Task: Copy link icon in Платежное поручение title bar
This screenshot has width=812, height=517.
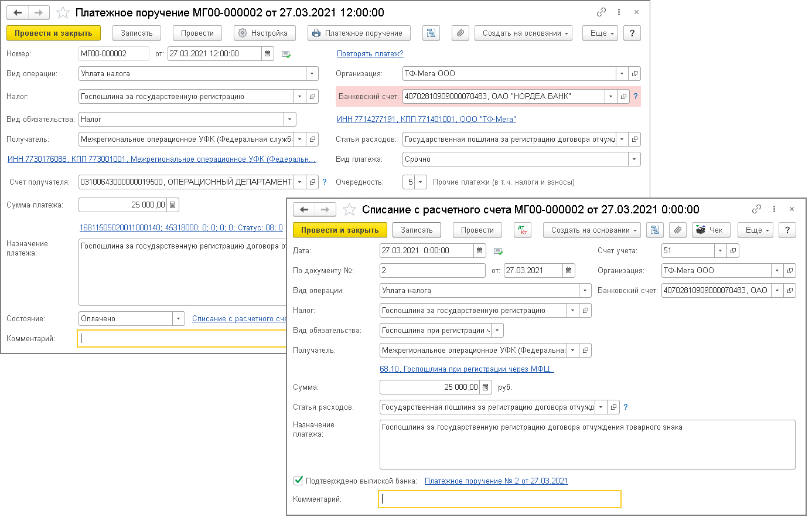Action: (x=601, y=12)
